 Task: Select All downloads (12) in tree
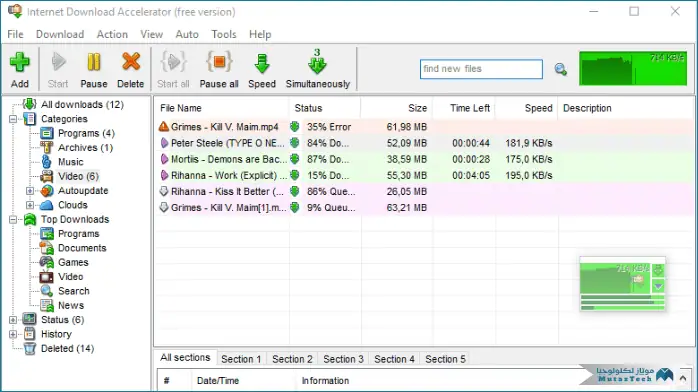(x=82, y=105)
